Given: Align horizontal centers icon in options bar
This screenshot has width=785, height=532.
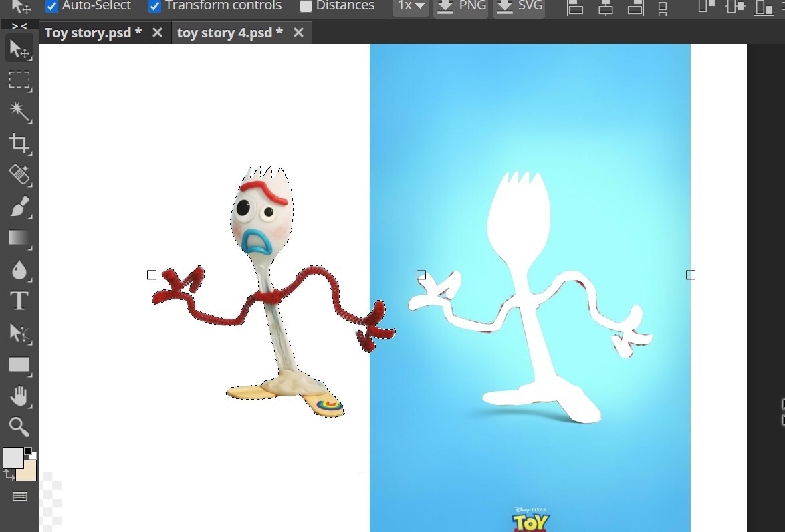Looking at the screenshot, I should tap(605, 7).
